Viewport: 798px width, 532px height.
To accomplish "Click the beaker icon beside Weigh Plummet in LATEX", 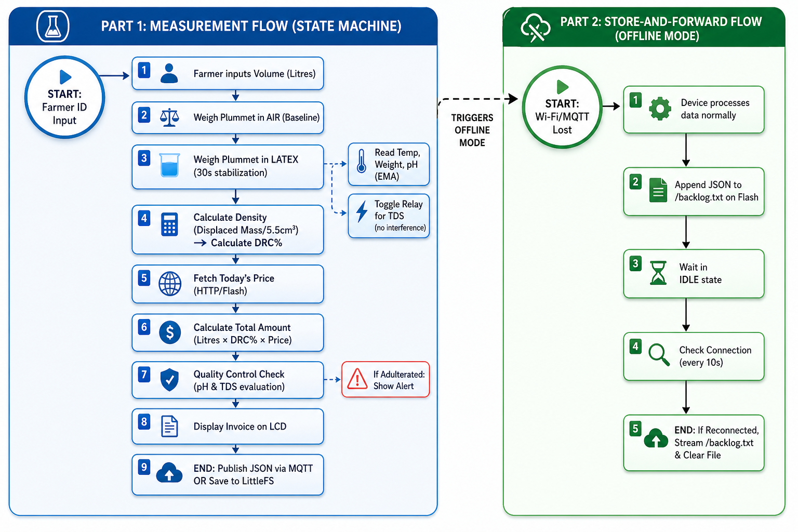I will pyautogui.click(x=169, y=165).
